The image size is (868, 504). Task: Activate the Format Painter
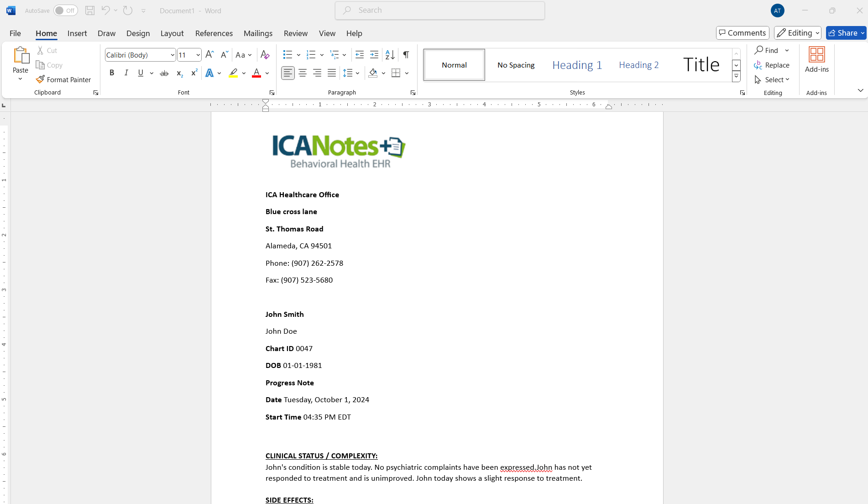(63, 79)
